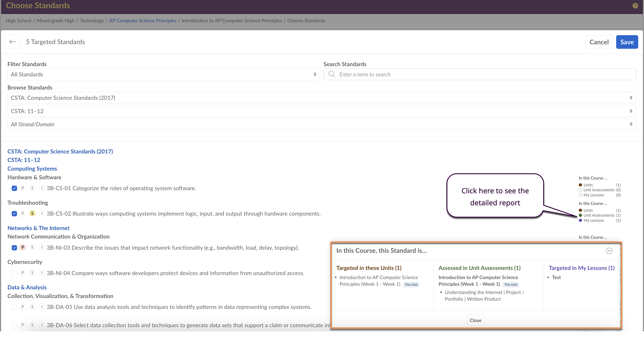The height and width of the screenshot is (347, 644).
Task: Toggle the P priority icon for 3B-CS-01
Action: coord(23,188)
